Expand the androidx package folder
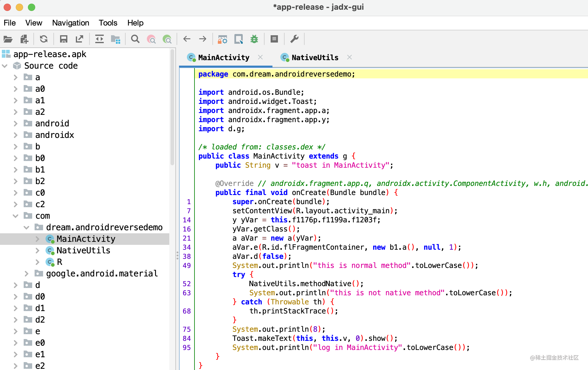588x370 pixels. [x=16, y=135]
